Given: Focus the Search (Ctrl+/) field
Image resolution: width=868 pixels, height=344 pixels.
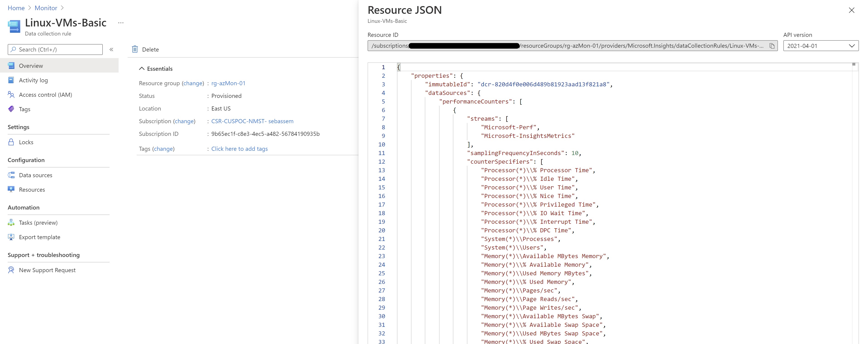Looking at the screenshot, I should pos(55,49).
